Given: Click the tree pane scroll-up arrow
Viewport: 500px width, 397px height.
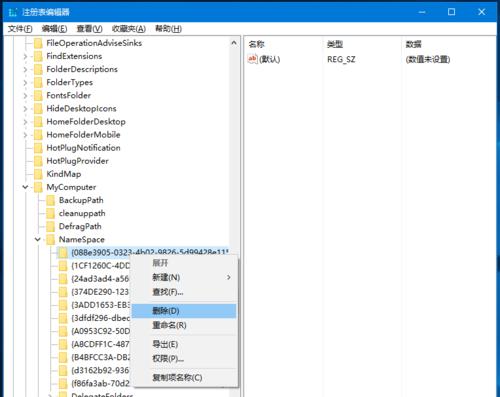Looking at the screenshot, I should click(234, 43).
